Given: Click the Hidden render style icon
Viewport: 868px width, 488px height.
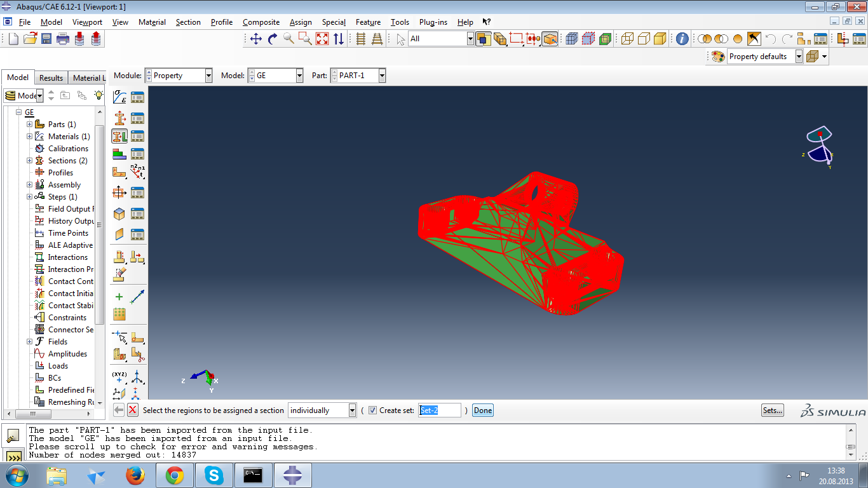Looking at the screenshot, I should pyautogui.click(x=644, y=39).
